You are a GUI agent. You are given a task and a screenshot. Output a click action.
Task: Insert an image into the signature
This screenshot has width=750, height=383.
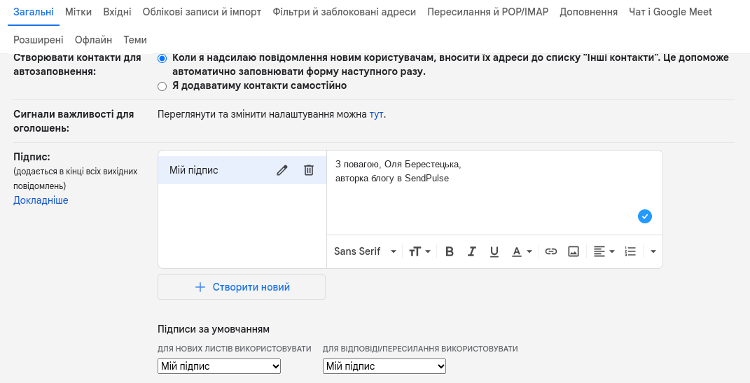[574, 252]
